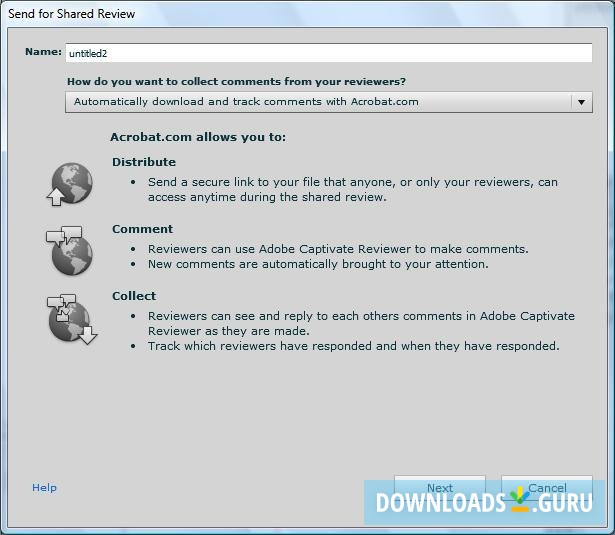The image size is (615, 535).
Task: Click 'Acrobat.com allows you to:' heading
Action: (x=198, y=137)
